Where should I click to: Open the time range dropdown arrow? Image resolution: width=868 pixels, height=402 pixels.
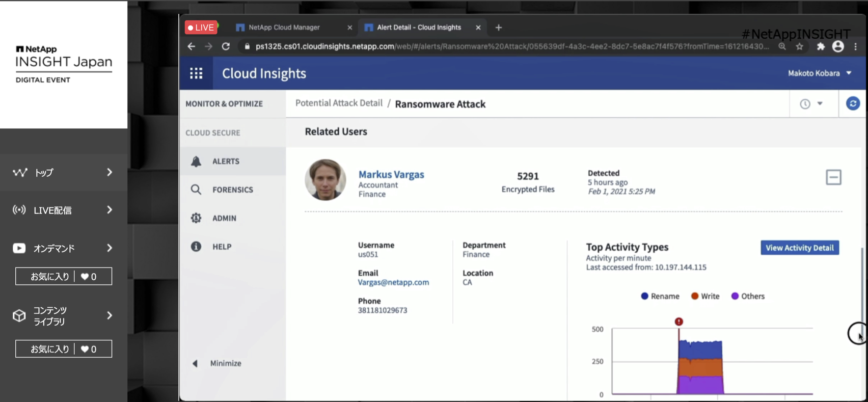pyautogui.click(x=820, y=103)
